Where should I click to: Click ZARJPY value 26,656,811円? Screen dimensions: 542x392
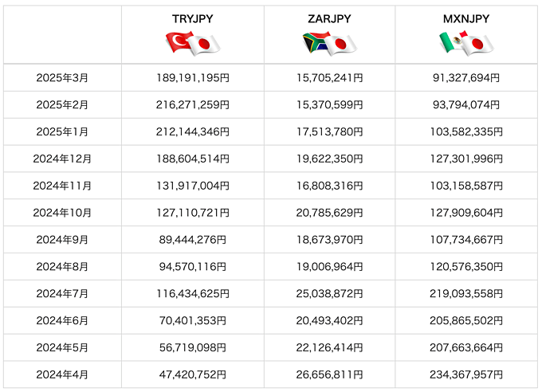coord(329,374)
